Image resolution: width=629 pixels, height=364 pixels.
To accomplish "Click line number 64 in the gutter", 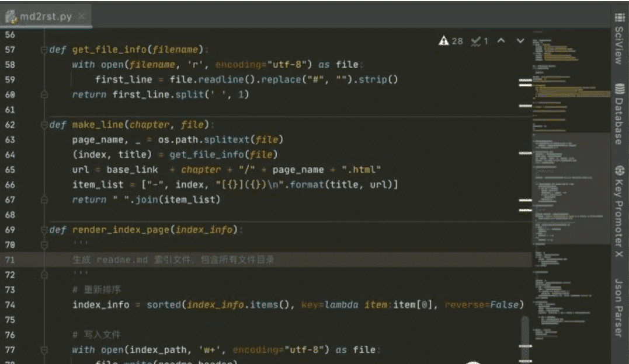I will tap(10, 155).
